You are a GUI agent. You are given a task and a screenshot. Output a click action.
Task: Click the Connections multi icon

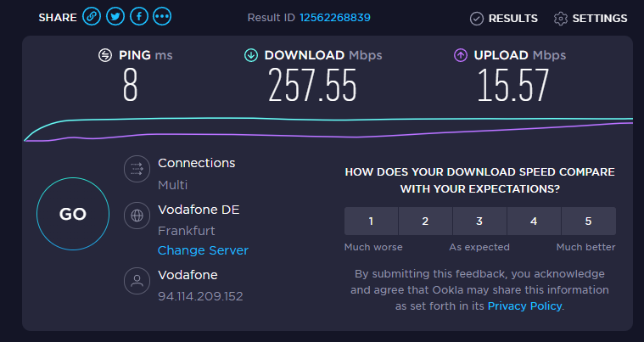(x=136, y=170)
